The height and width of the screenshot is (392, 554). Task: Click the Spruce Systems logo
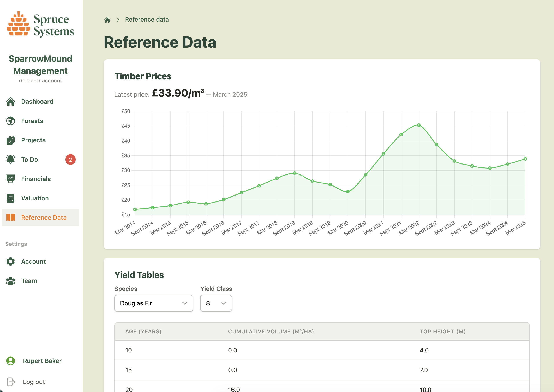[40, 24]
